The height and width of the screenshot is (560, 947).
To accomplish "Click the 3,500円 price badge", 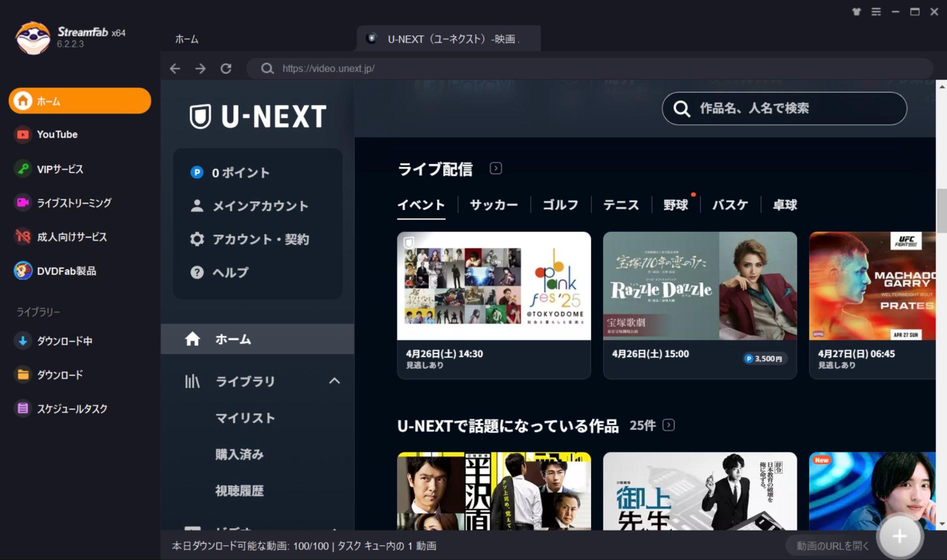I will click(x=764, y=359).
